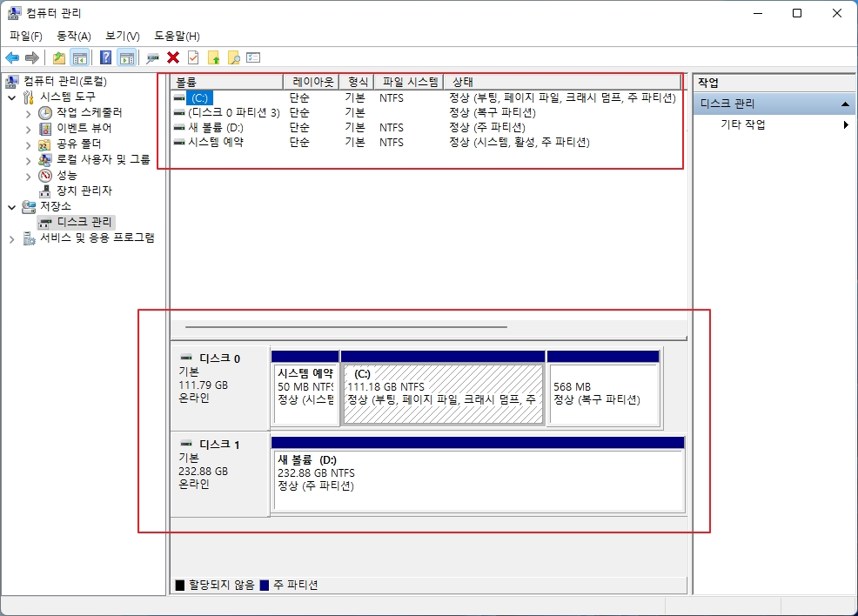Viewport: 858px width, 616px height.
Task: Click the Help icon in the toolbar
Action: (105, 57)
